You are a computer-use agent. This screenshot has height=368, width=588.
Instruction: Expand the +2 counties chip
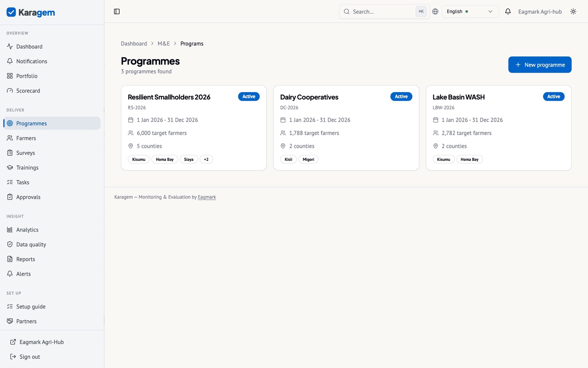tap(206, 159)
